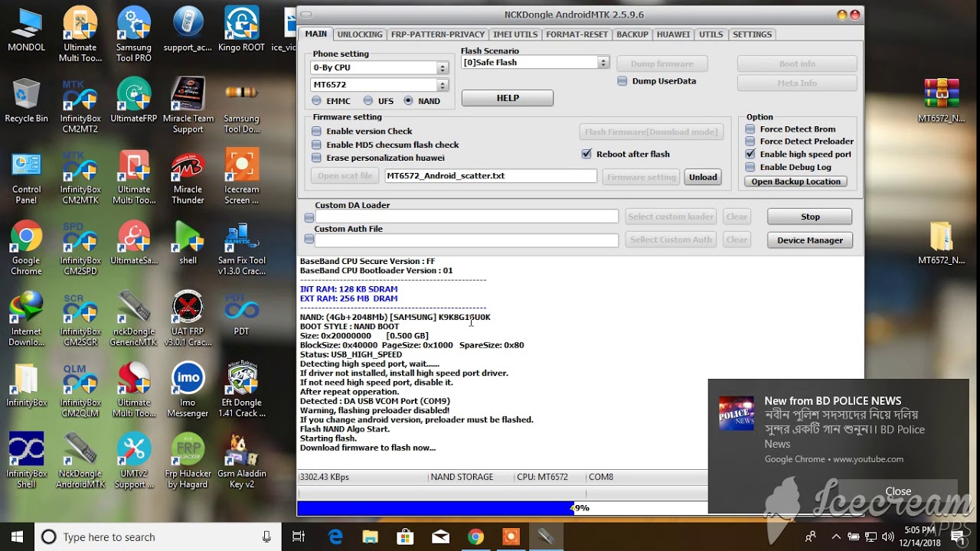Open the IMEI UTILS tab
Viewport: 980px width, 551px height.
515,34
